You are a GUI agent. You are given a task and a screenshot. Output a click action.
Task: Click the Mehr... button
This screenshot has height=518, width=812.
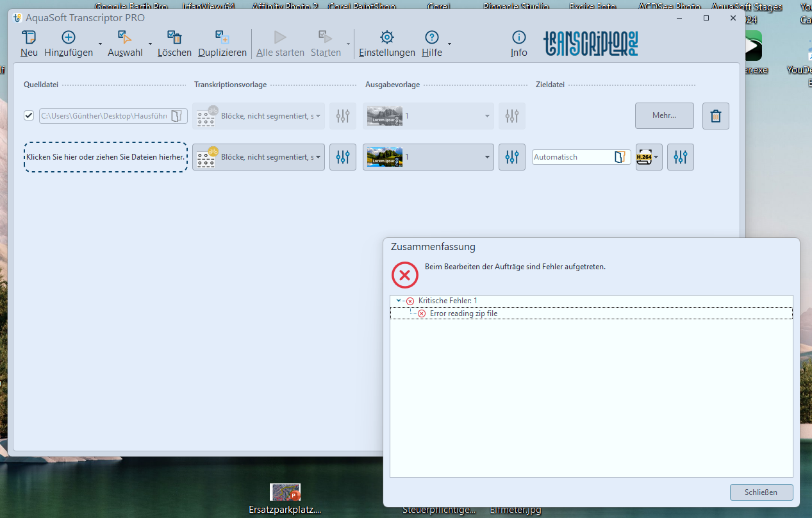pyautogui.click(x=664, y=116)
